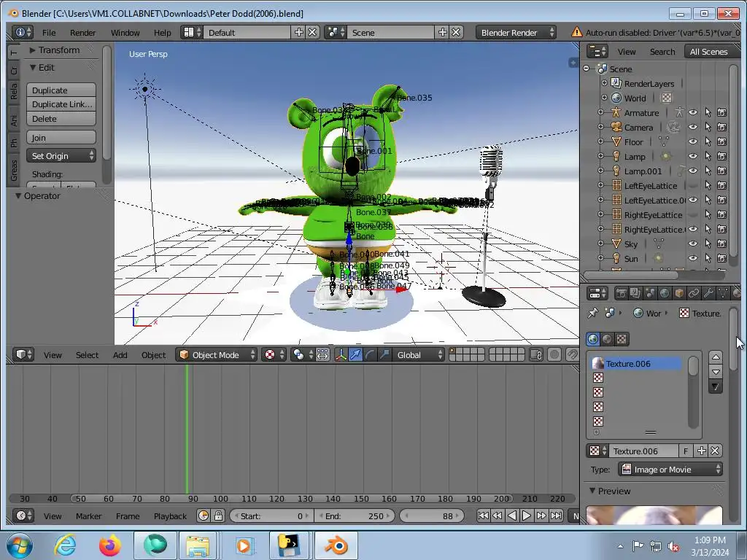The height and width of the screenshot is (560, 747).
Task: Toggle fake user F for Texture.006
Action: (685, 451)
